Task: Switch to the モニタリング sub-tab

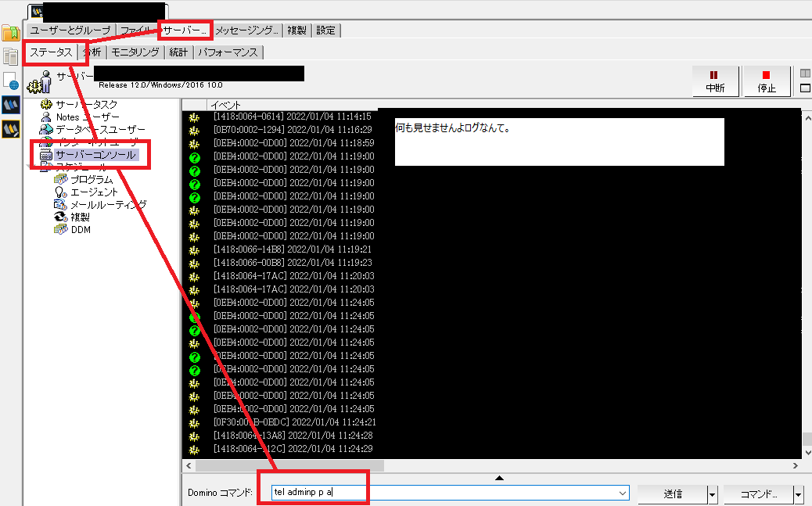Action: click(x=135, y=52)
